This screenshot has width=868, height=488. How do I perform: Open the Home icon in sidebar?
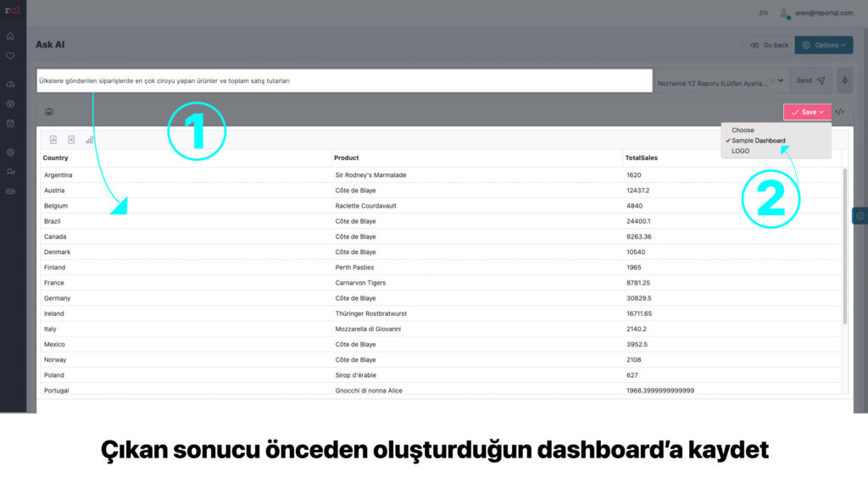pyautogui.click(x=10, y=36)
